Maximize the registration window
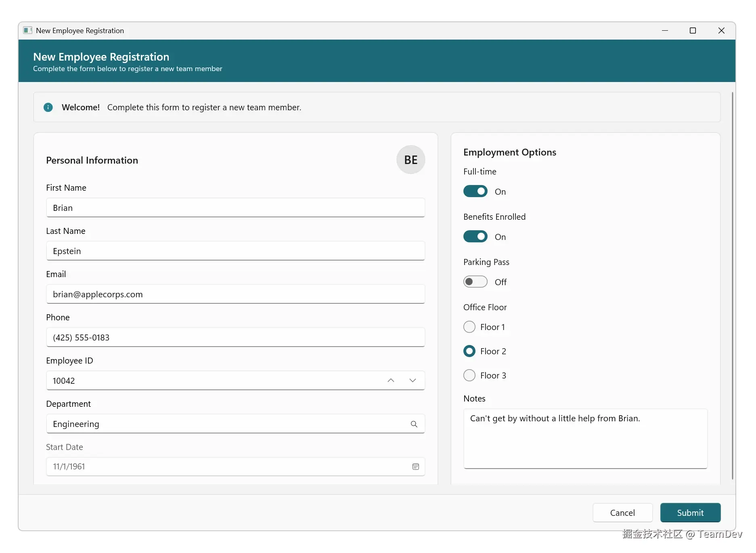The width and height of the screenshot is (756, 553). click(x=693, y=30)
